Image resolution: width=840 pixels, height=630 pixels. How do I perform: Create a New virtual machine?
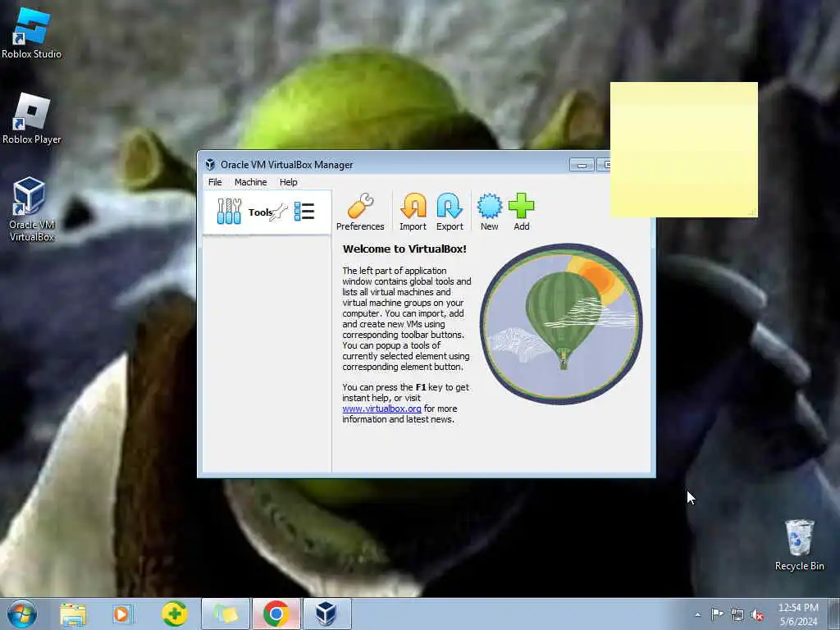[489, 212]
